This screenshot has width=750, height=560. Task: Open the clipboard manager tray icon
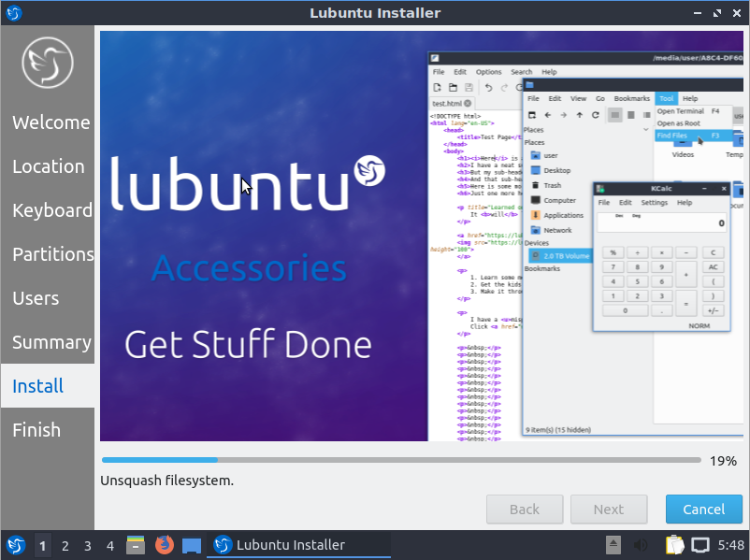click(674, 545)
